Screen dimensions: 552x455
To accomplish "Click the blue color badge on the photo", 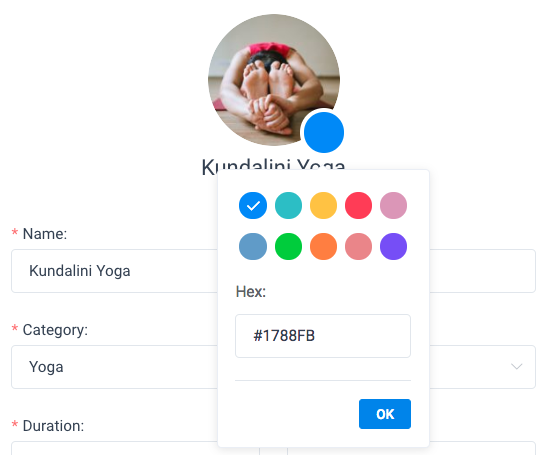I will click(x=324, y=132).
